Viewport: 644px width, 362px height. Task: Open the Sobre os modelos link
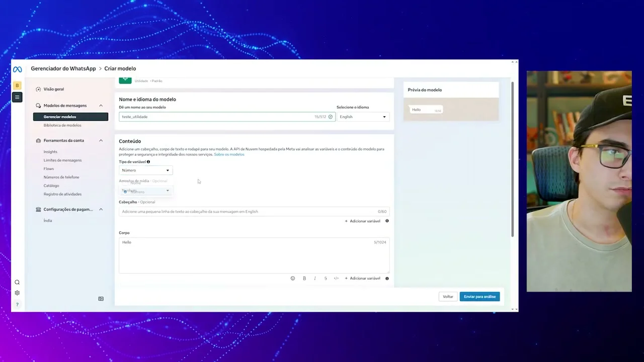pos(229,154)
